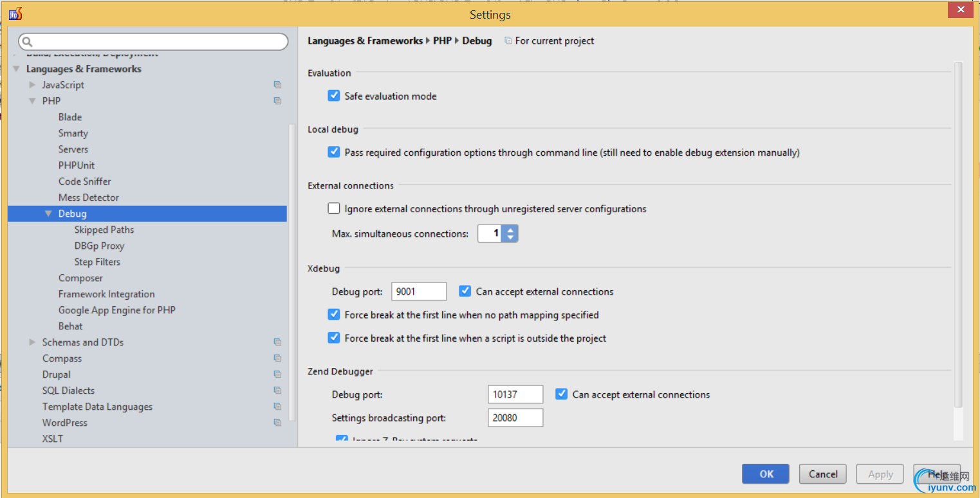
Task: Collapse the Debug tree node arrow
Action: click(x=48, y=214)
